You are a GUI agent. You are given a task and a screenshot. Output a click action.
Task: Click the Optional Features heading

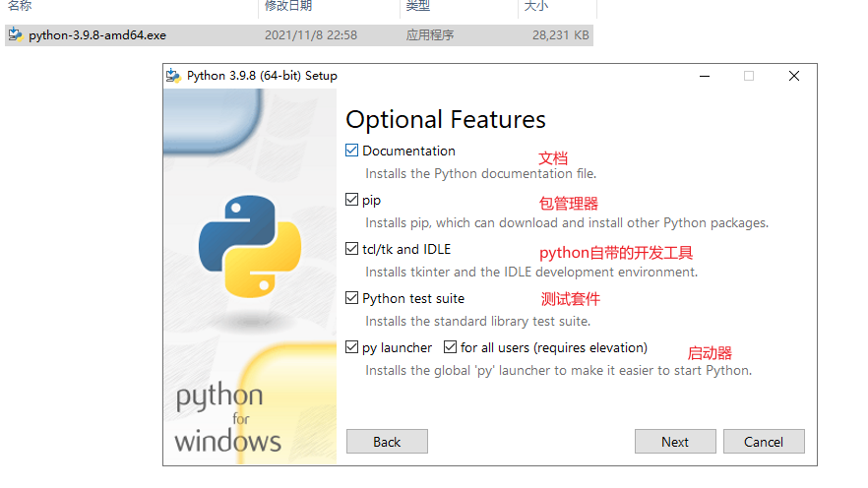pyautogui.click(x=446, y=119)
